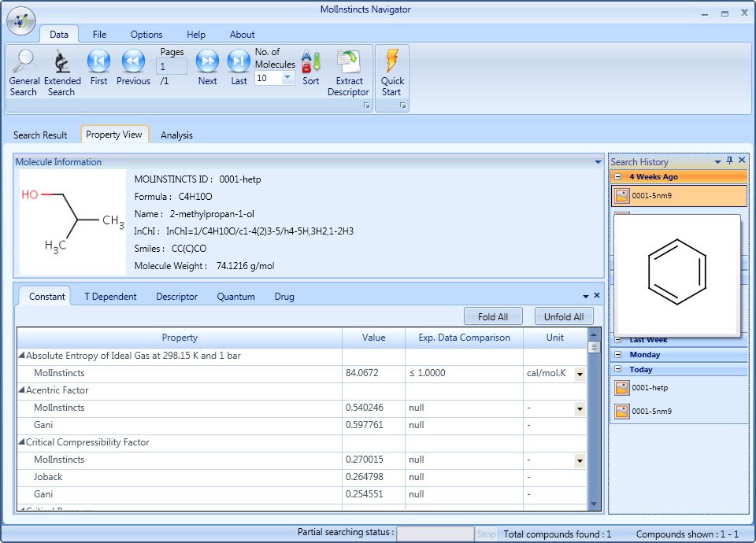This screenshot has width=756, height=543.
Task: Open the cal/mol.K unit dropdown
Action: click(x=580, y=374)
